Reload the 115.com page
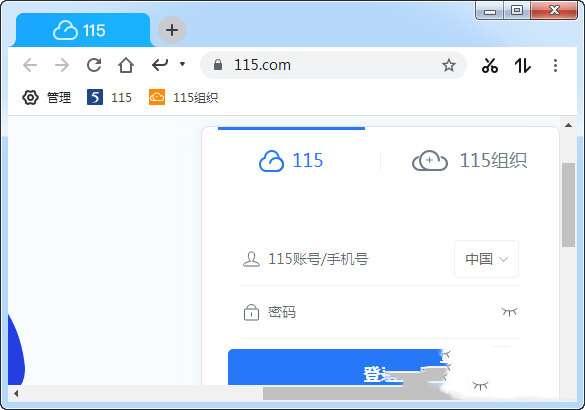Screen dimensions: 585x410 [94, 65]
